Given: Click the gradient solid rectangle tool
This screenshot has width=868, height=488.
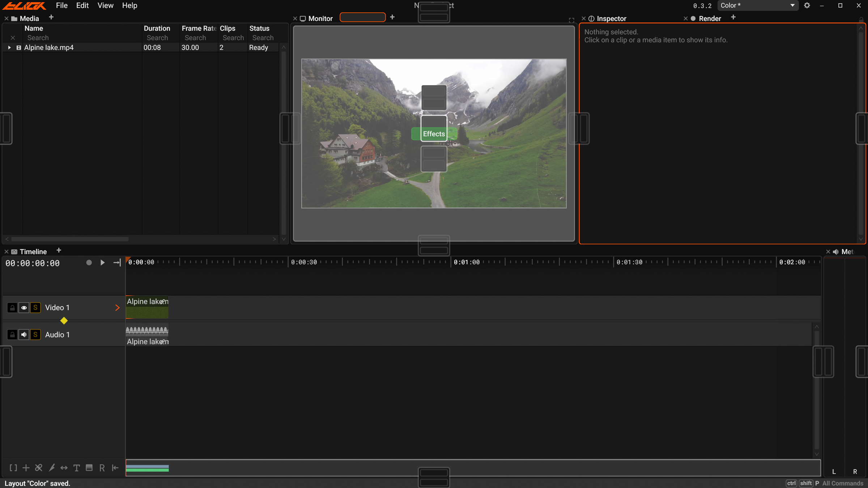Looking at the screenshot, I should (89, 468).
